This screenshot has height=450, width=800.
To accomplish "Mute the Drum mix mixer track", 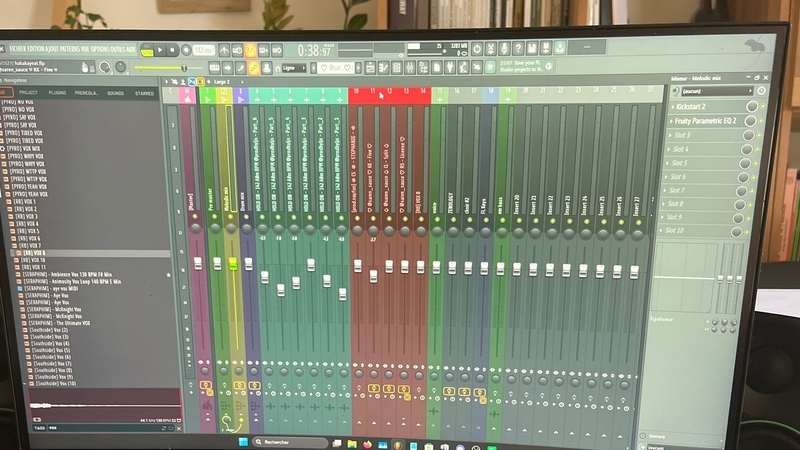I will tap(246, 217).
